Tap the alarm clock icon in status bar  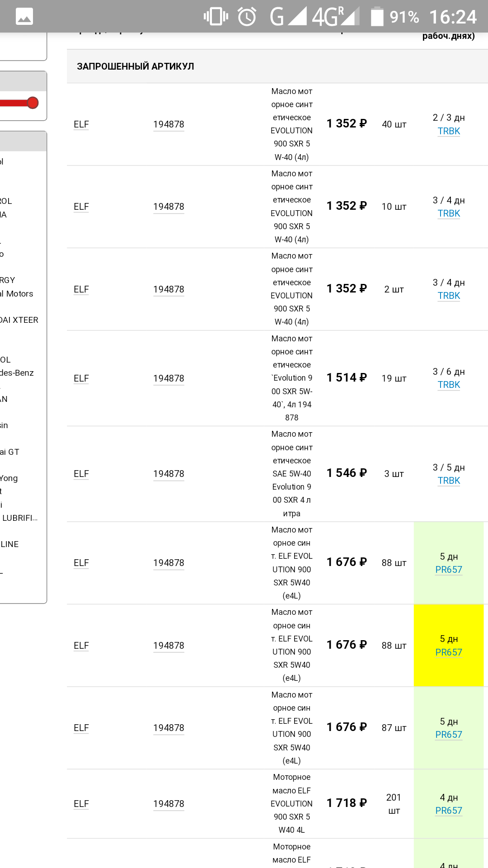pos(247,17)
